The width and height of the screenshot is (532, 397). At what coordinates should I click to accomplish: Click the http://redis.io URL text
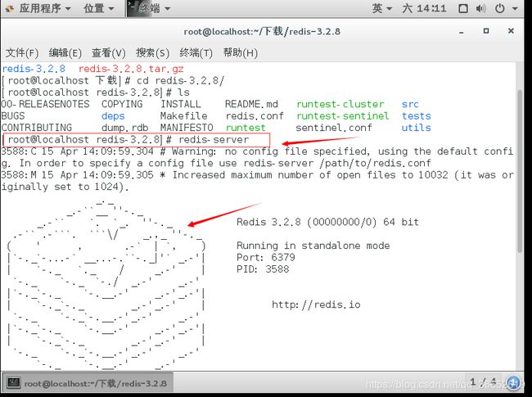coord(316,305)
